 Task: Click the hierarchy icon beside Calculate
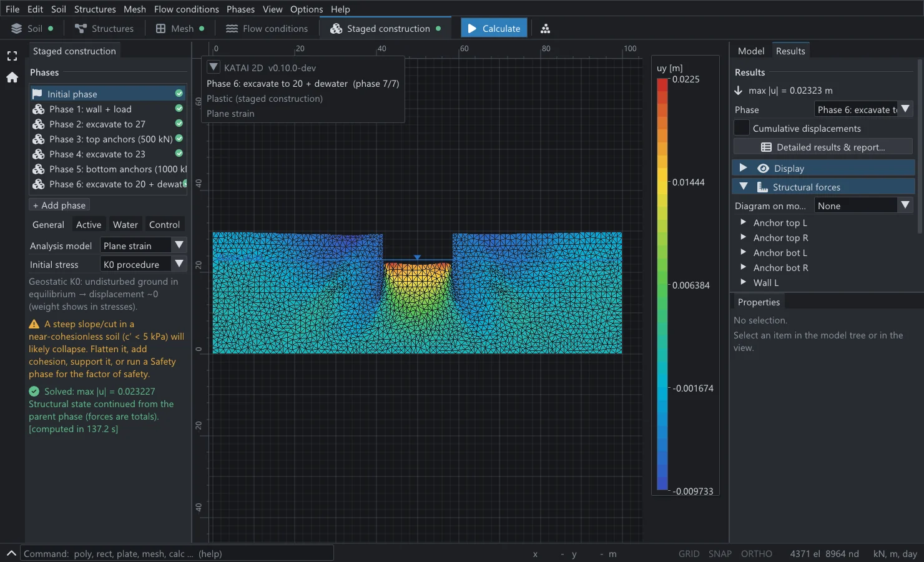coord(545,29)
